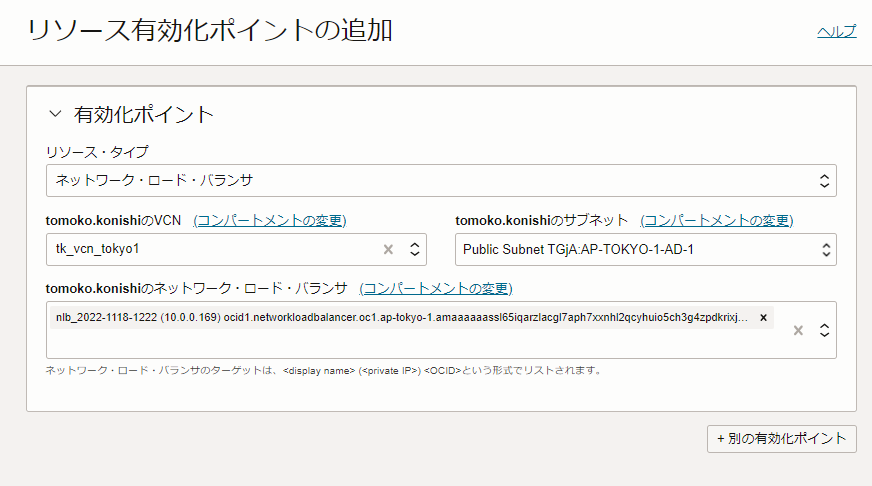The height and width of the screenshot is (486, 872).
Task: Remove the nlb_2022-1118-1222 selected tag
Action: [x=764, y=318]
